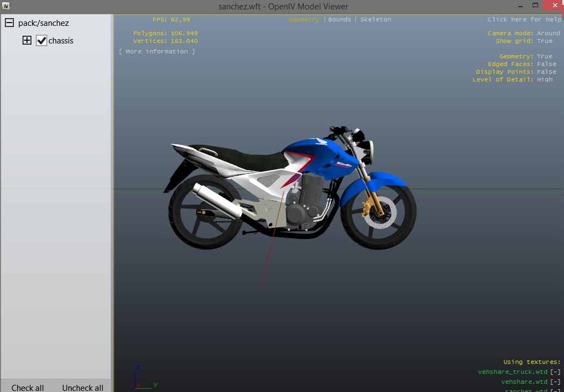Open the Click here for help link
The image size is (564, 392).
click(x=524, y=19)
